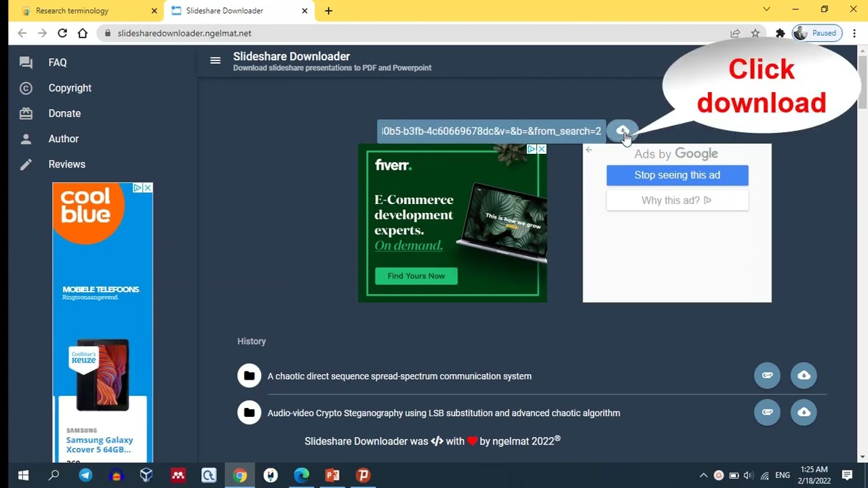868x488 pixels.
Task: Open PowerPoint from the taskbar
Action: point(332,475)
